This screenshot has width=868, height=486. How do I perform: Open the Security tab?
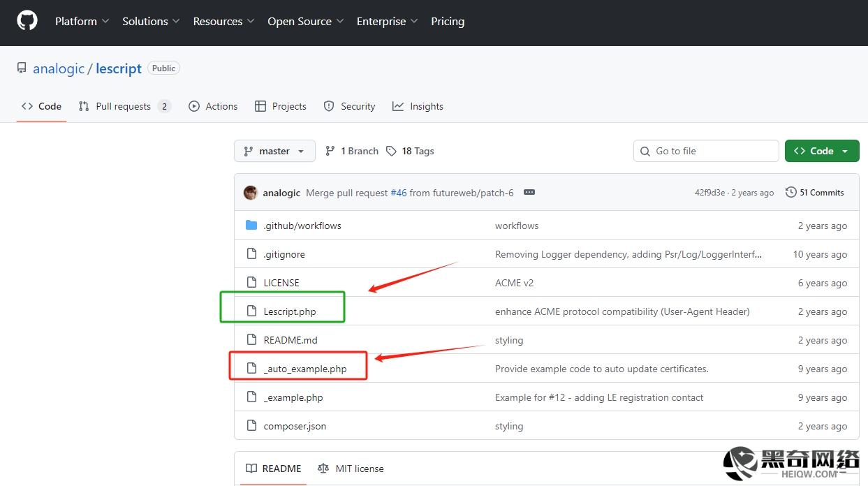pos(349,106)
